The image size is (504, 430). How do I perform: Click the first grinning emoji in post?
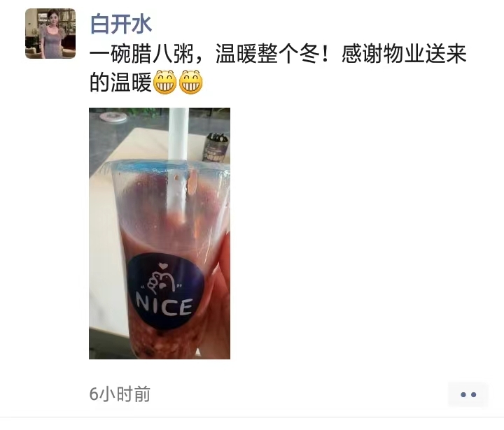pos(165,83)
